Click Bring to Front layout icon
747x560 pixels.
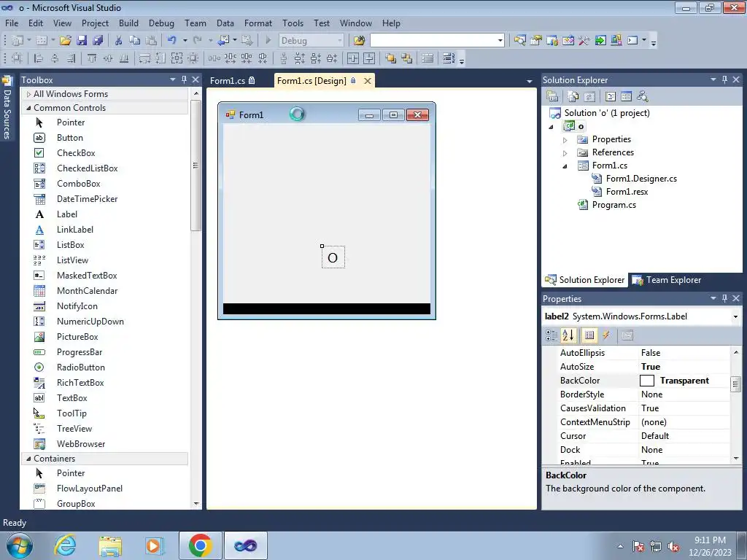tap(391, 58)
